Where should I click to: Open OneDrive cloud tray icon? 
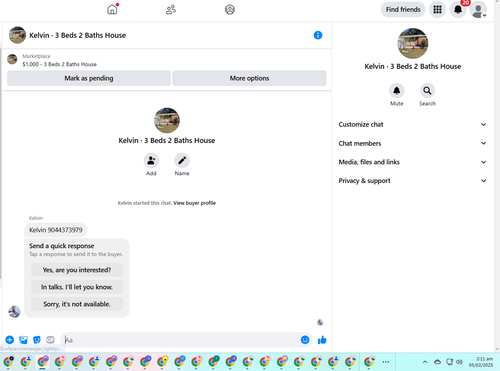(438, 362)
